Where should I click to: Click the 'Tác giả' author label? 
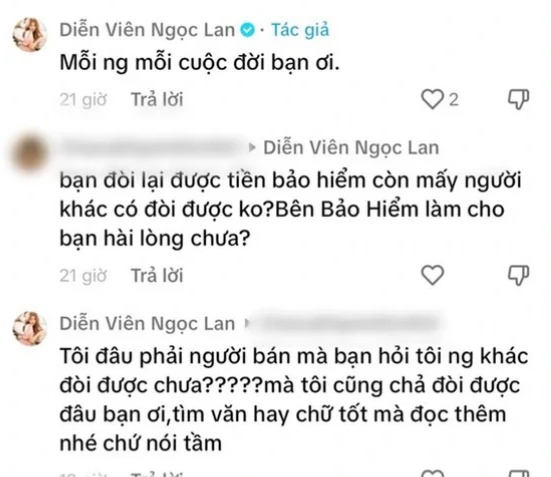click(x=300, y=30)
